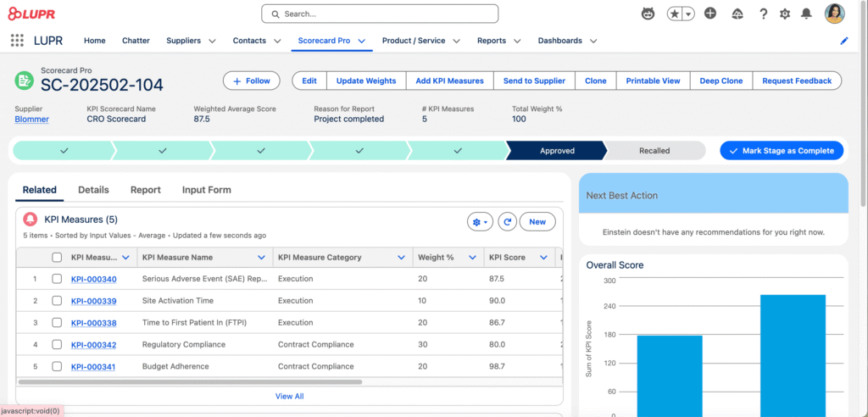Select the Recalled stage in path

tap(654, 151)
